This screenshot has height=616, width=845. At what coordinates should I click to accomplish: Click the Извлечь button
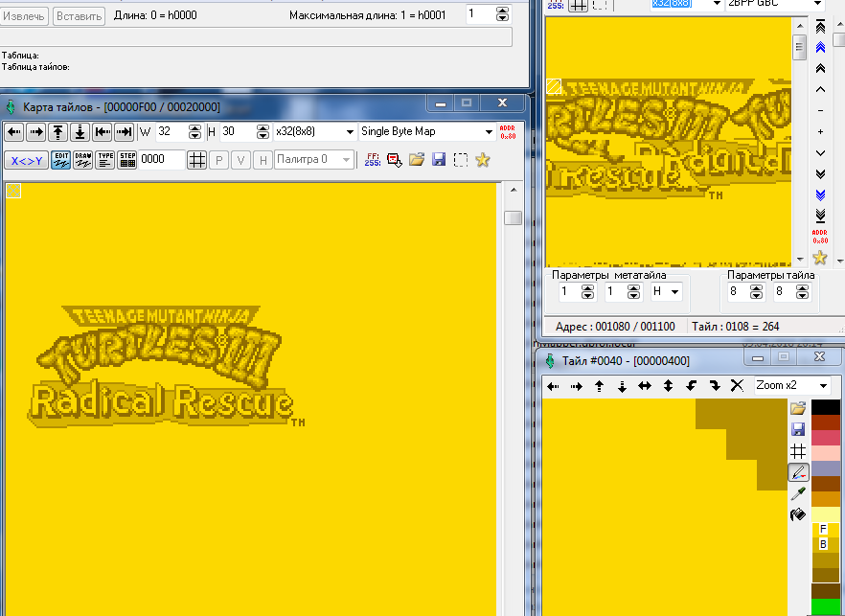pyautogui.click(x=24, y=16)
